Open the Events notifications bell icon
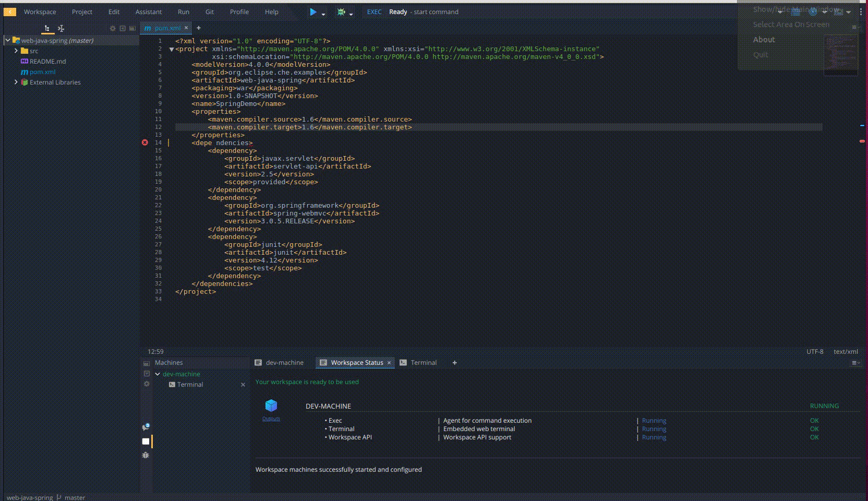This screenshot has width=868, height=501. [x=146, y=427]
